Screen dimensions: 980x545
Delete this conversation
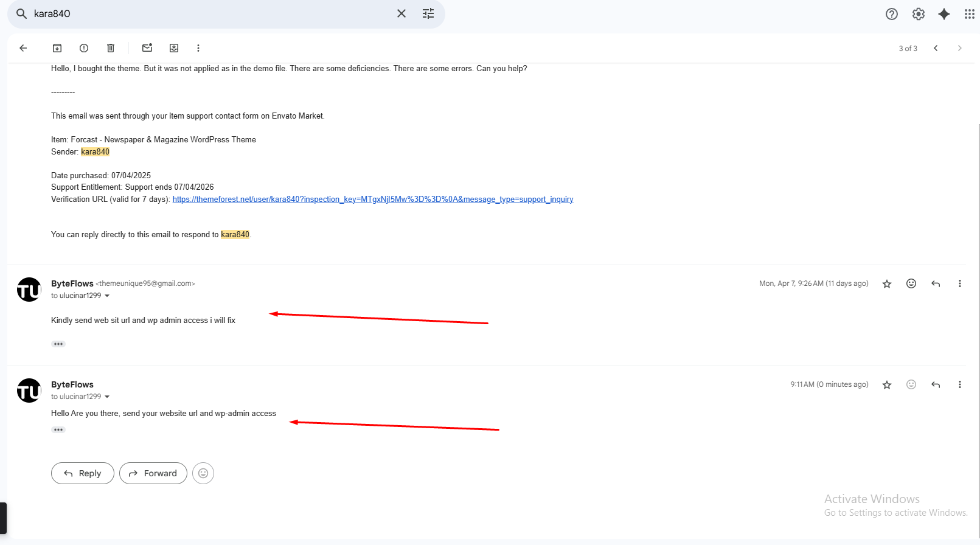coord(111,48)
